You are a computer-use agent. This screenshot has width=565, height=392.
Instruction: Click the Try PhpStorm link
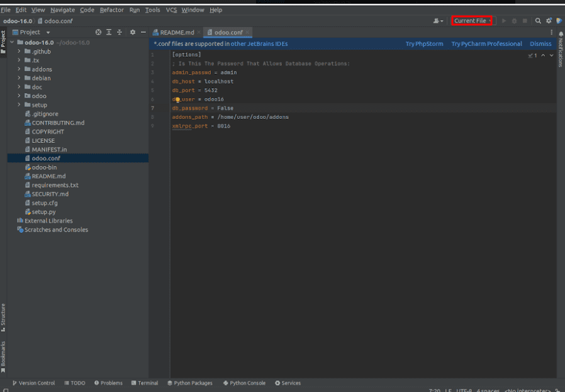click(x=424, y=44)
